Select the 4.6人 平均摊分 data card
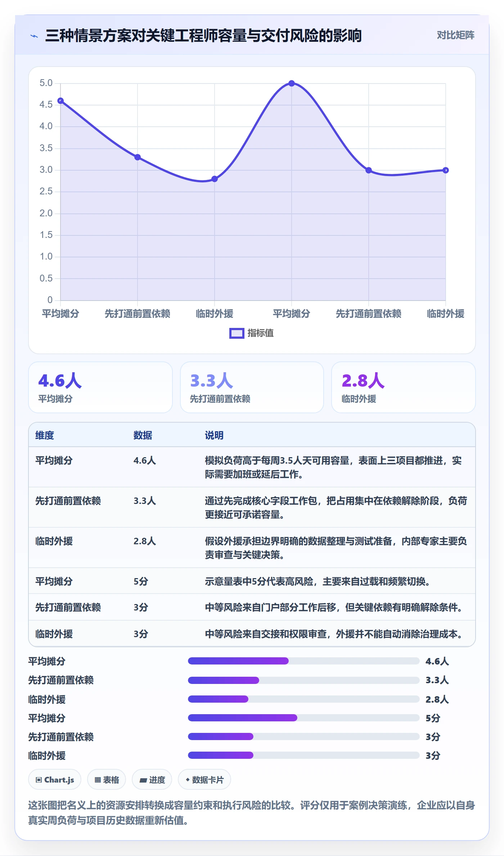This screenshot has height=856, width=504. (100, 387)
